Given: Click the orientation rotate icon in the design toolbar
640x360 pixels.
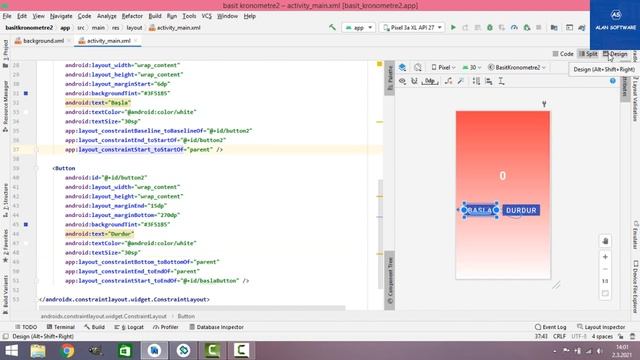Looking at the screenshot, I should click(418, 67).
